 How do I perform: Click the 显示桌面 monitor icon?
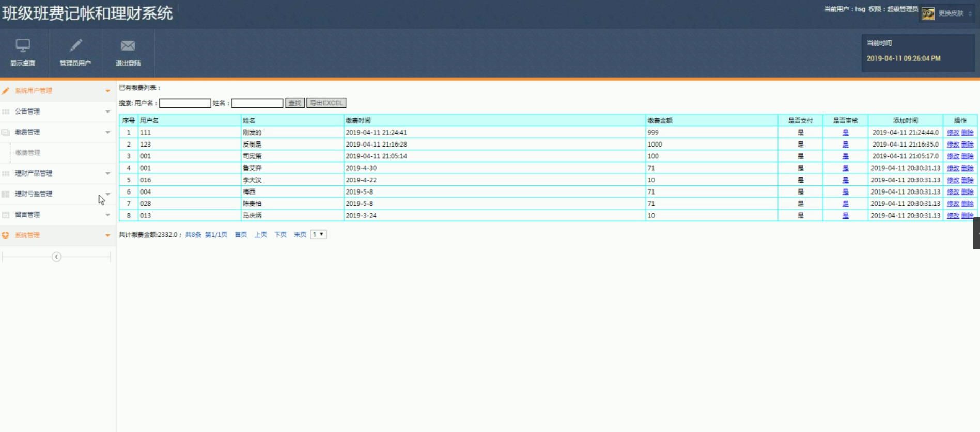click(23, 45)
